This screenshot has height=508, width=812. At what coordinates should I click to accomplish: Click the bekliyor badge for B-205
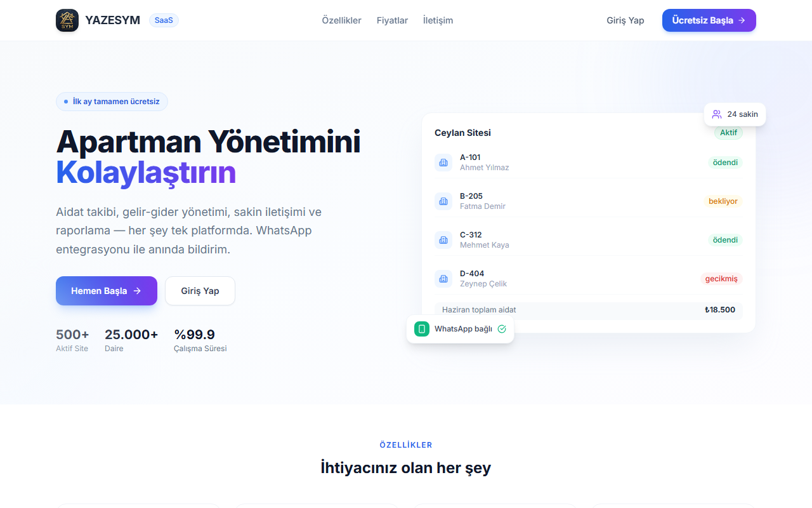pos(723,201)
